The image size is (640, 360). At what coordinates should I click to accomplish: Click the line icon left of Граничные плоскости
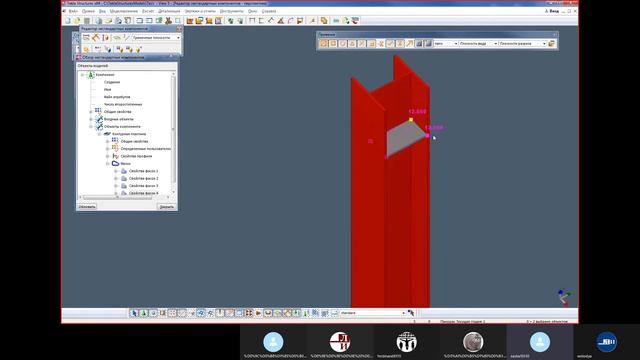pos(127,38)
